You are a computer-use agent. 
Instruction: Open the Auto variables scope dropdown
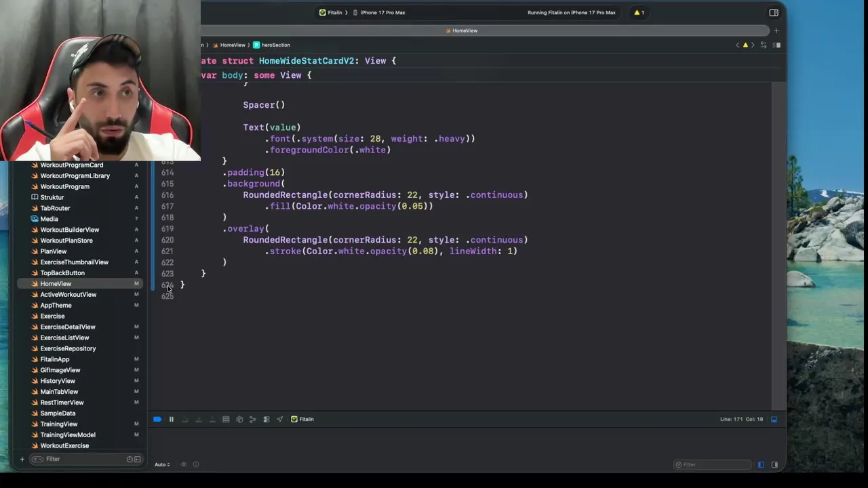(162, 464)
